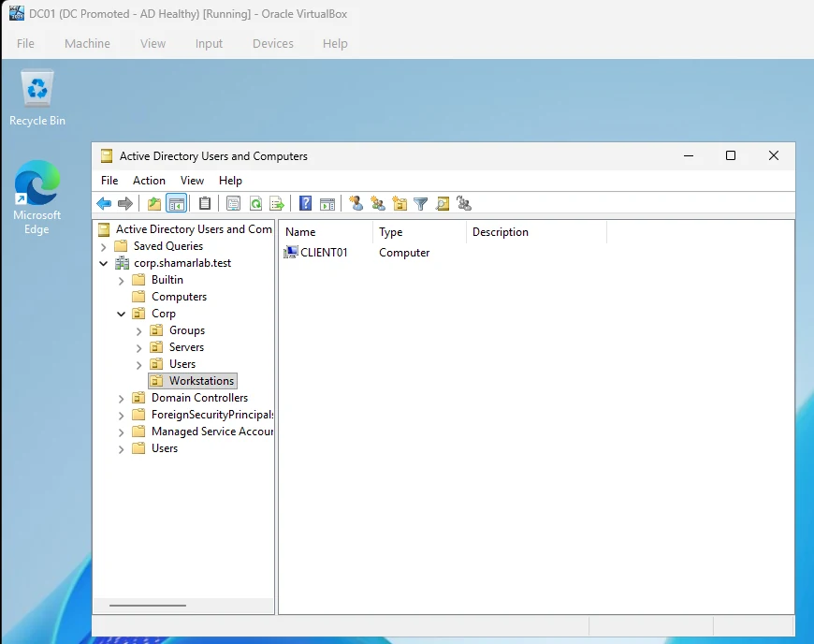Minimize the Active Directory window
This screenshot has width=814, height=644.
(689, 155)
